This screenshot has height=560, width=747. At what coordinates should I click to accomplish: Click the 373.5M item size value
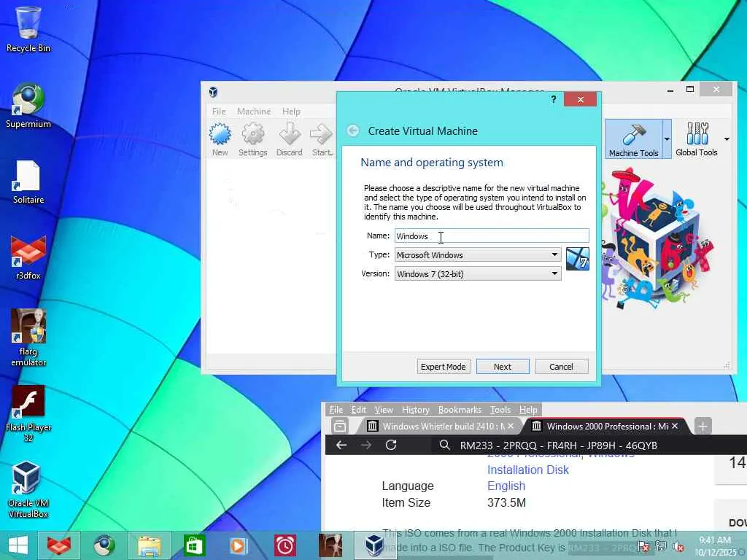[506, 502]
